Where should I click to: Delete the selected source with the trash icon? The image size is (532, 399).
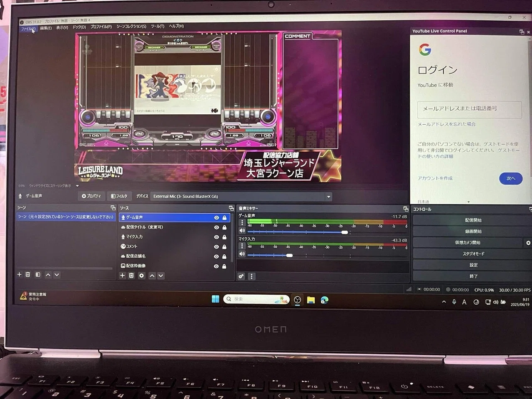coord(131,276)
